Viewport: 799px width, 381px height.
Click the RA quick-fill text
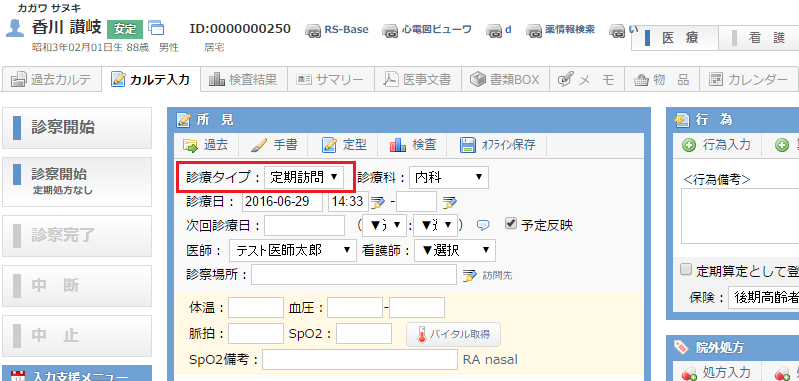472,360
